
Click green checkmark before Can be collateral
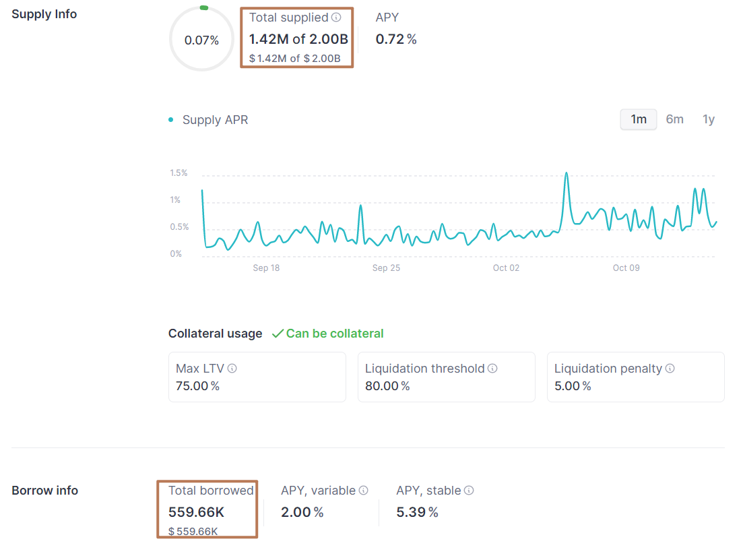[277, 334]
